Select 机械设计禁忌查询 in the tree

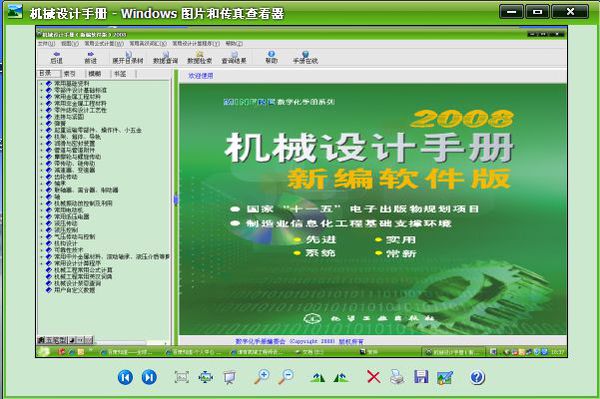tap(77, 283)
